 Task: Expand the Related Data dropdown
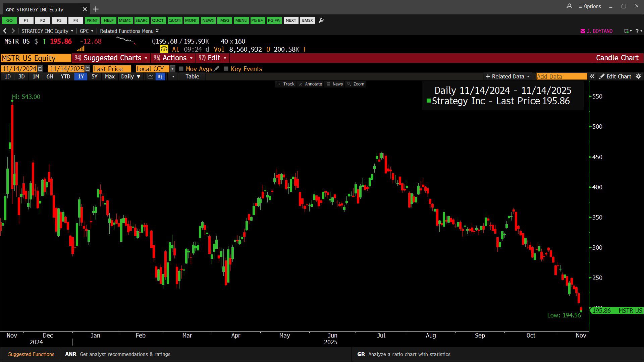tap(507, 76)
